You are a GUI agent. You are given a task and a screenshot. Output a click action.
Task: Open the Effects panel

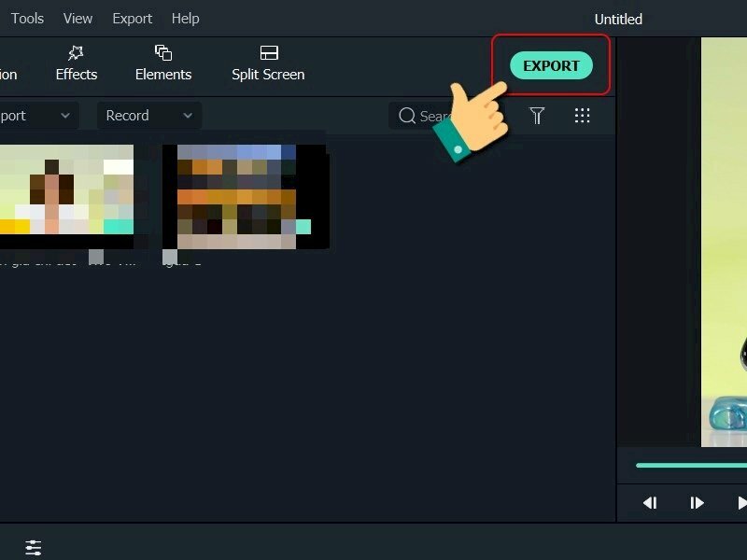77,63
